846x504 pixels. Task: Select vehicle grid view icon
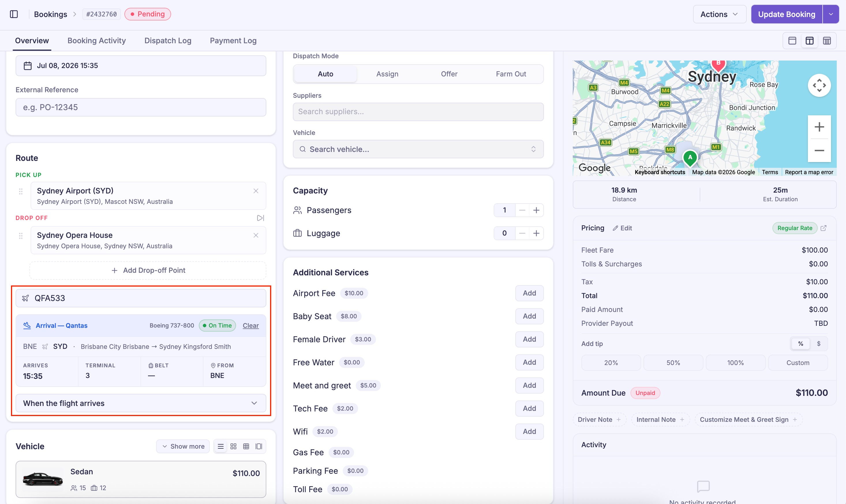pos(233,446)
